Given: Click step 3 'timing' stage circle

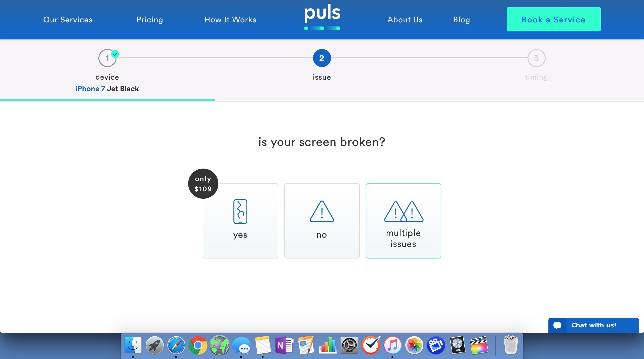Looking at the screenshot, I should [536, 58].
